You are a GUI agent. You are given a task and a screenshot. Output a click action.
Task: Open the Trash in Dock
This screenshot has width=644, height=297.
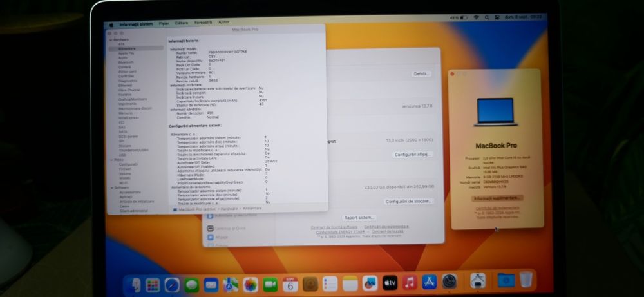526,280
